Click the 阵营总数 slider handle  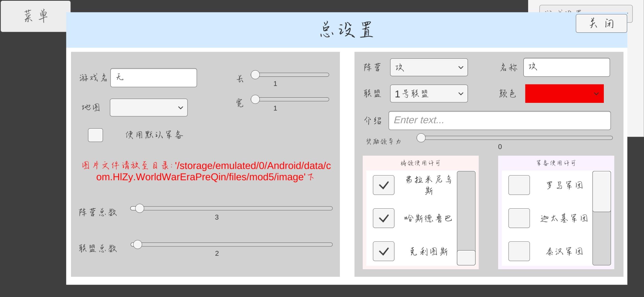140,208
